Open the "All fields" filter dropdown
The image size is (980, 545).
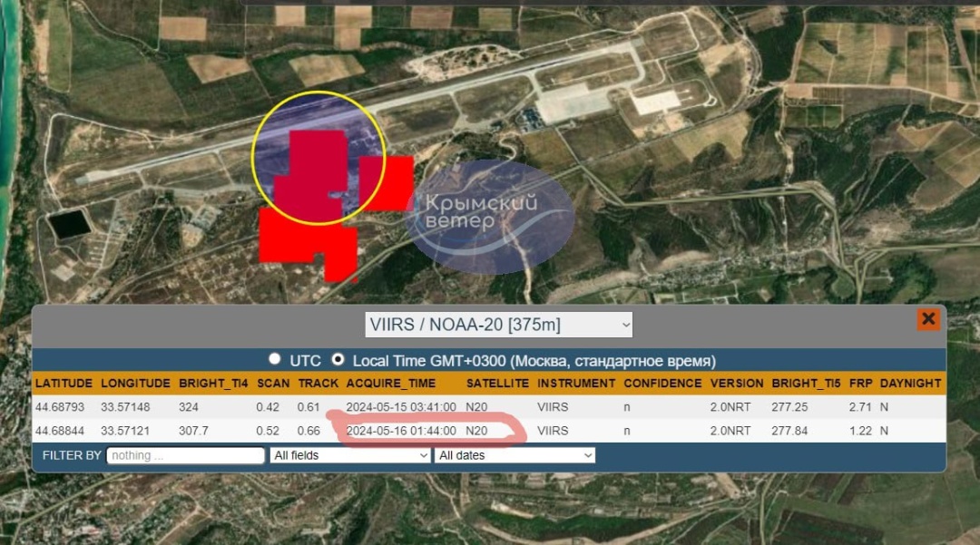click(348, 455)
